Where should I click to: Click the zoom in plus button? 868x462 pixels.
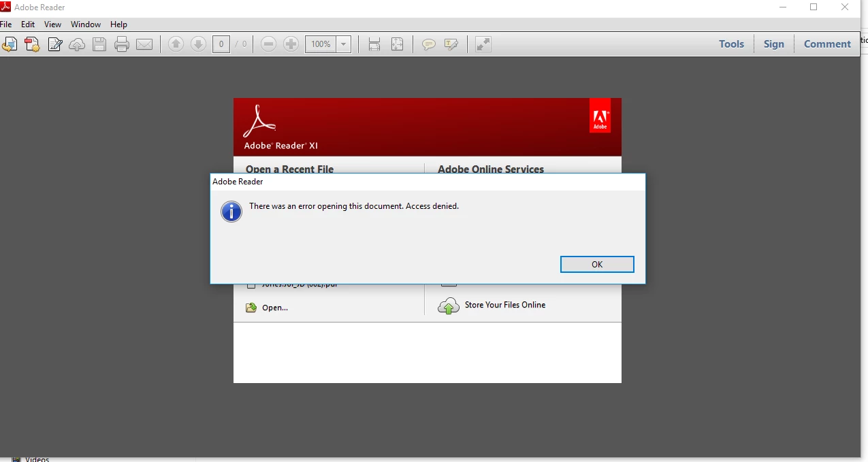coord(291,44)
